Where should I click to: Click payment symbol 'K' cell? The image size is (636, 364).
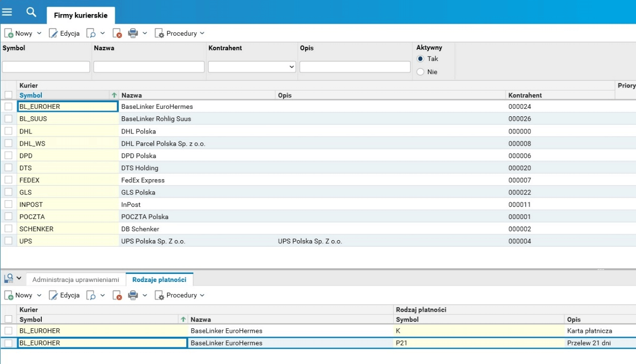479,331
